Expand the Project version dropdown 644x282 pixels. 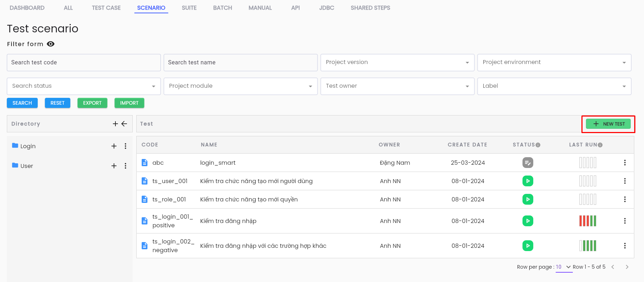click(397, 63)
